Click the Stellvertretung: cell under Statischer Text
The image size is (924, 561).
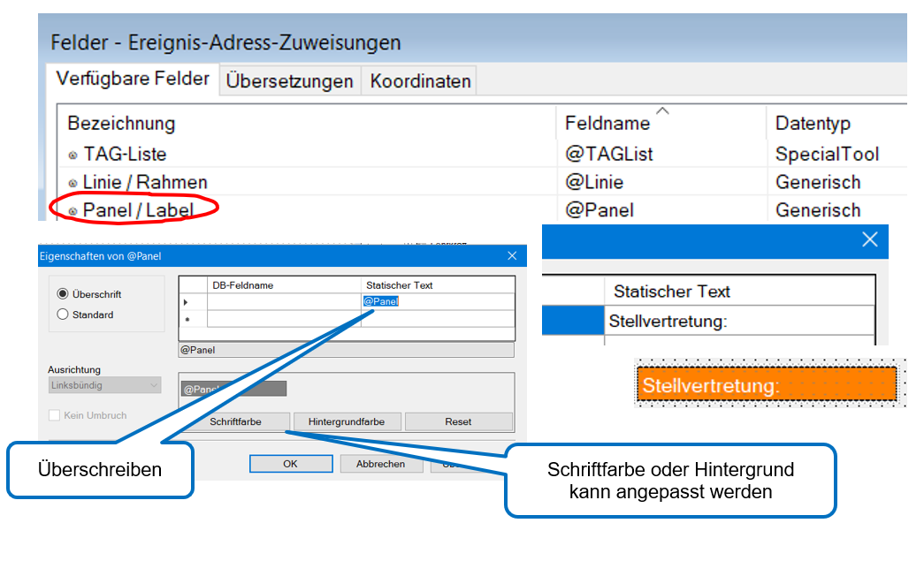tap(739, 321)
